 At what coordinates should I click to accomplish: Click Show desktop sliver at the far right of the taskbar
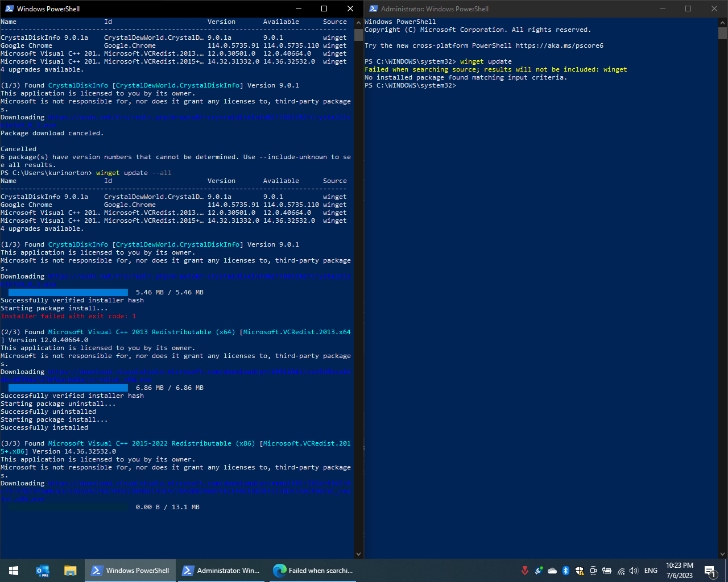tap(726, 571)
